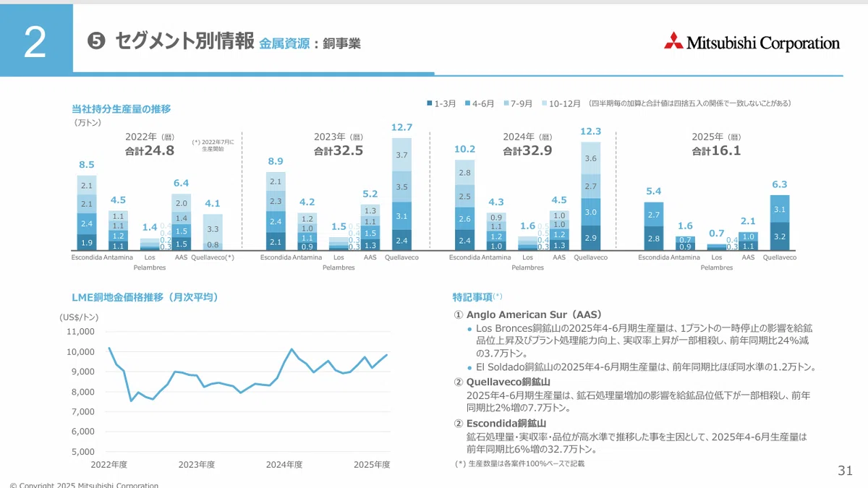
Task: Click the 2025年度 x-axis label
Action: (372, 465)
